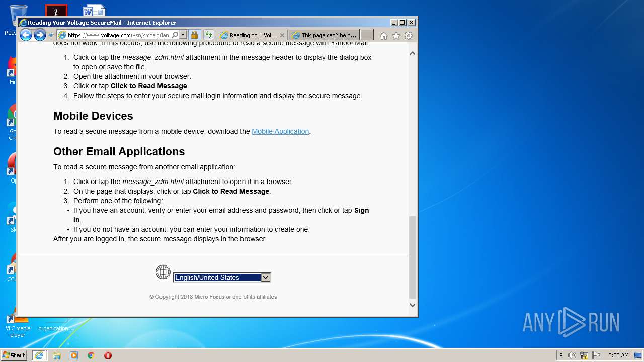Go forward with the browser Forward arrow
The height and width of the screenshot is (362, 644).
(40, 35)
